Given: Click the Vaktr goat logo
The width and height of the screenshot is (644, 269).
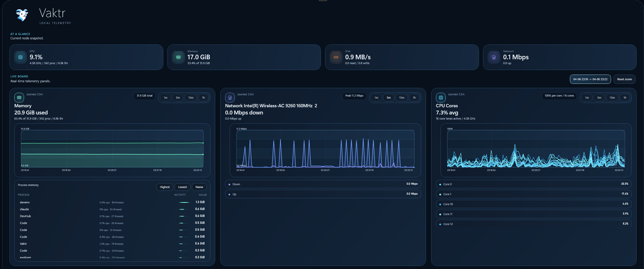Looking at the screenshot, I should [x=22, y=15].
